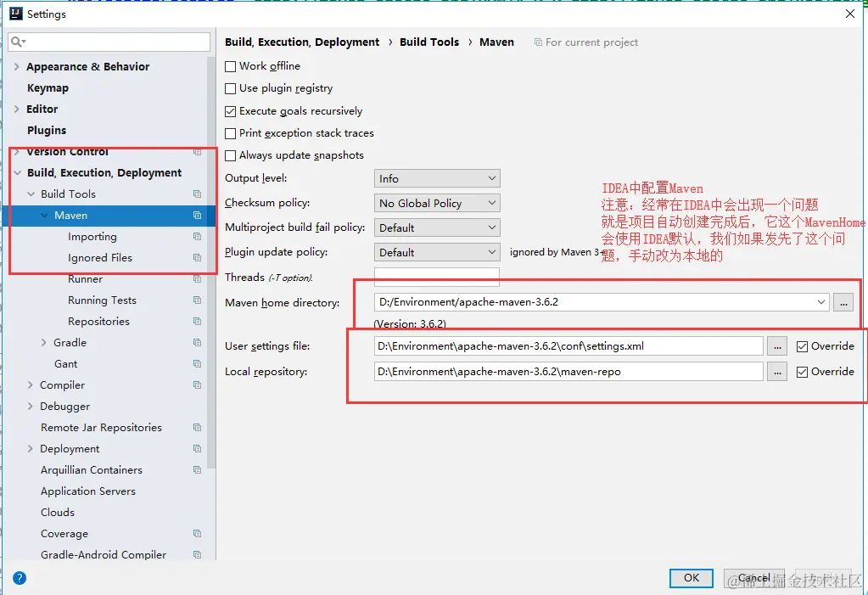
Task: Open Application Servers settings
Action: (88, 491)
